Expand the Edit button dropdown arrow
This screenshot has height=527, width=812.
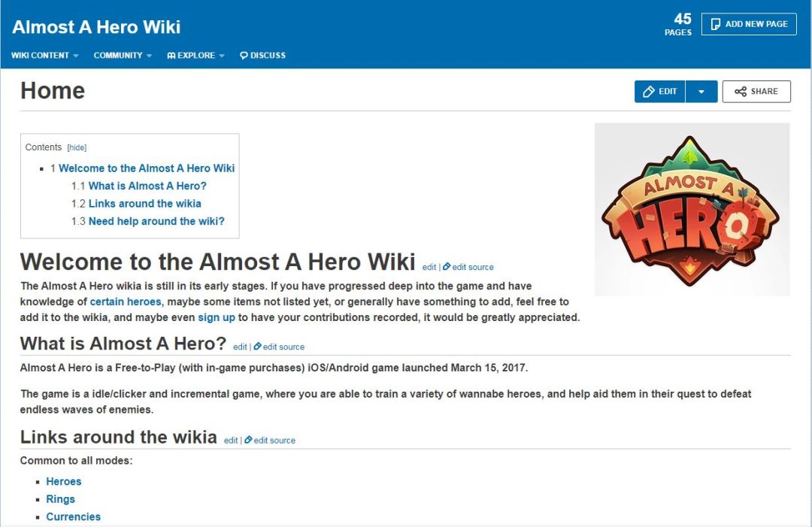tap(701, 92)
